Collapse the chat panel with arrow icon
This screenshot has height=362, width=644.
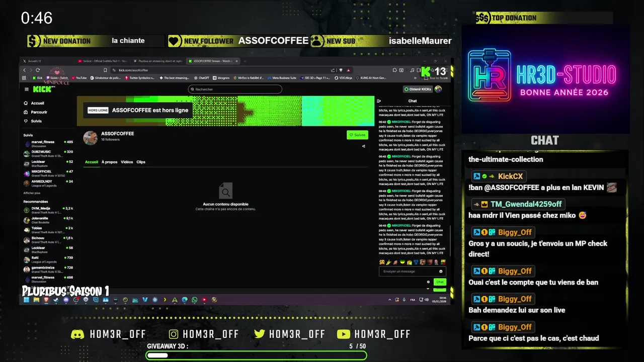[x=380, y=101]
